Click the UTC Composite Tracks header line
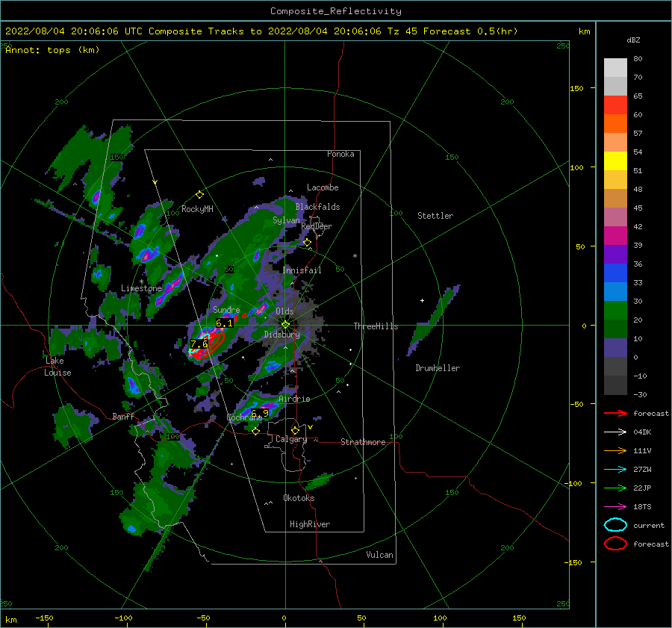672x628 pixels. click(261, 31)
